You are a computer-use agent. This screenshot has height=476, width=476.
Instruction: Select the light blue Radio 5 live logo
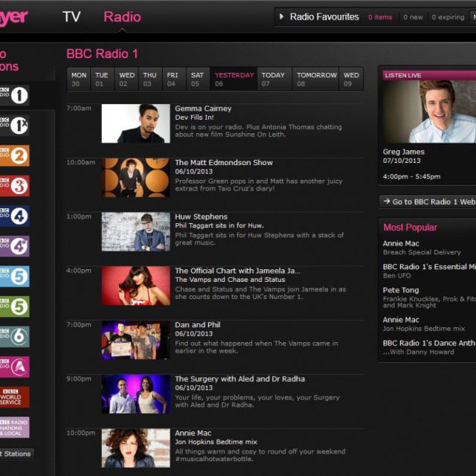(x=15, y=276)
